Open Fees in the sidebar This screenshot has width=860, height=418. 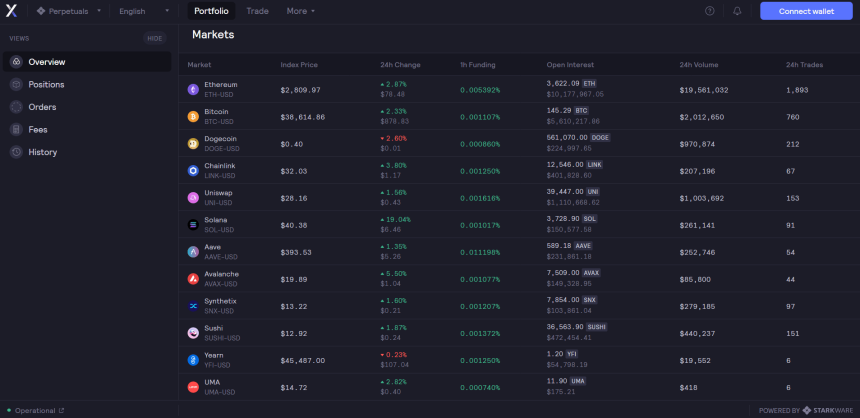point(38,129)
